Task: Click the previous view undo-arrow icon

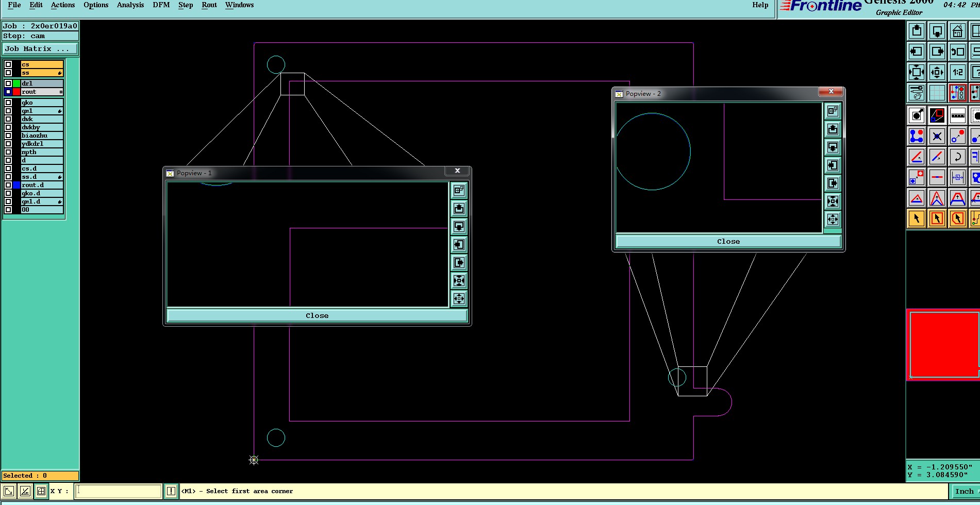Action: [x=958, y=52]
